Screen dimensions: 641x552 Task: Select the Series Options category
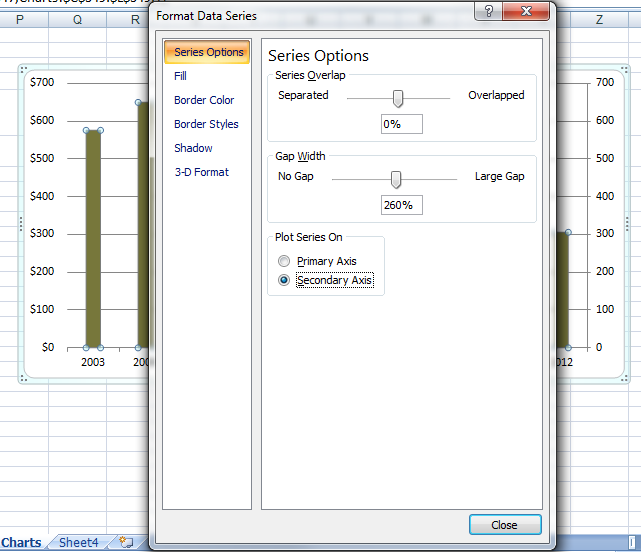click(207, 52)
